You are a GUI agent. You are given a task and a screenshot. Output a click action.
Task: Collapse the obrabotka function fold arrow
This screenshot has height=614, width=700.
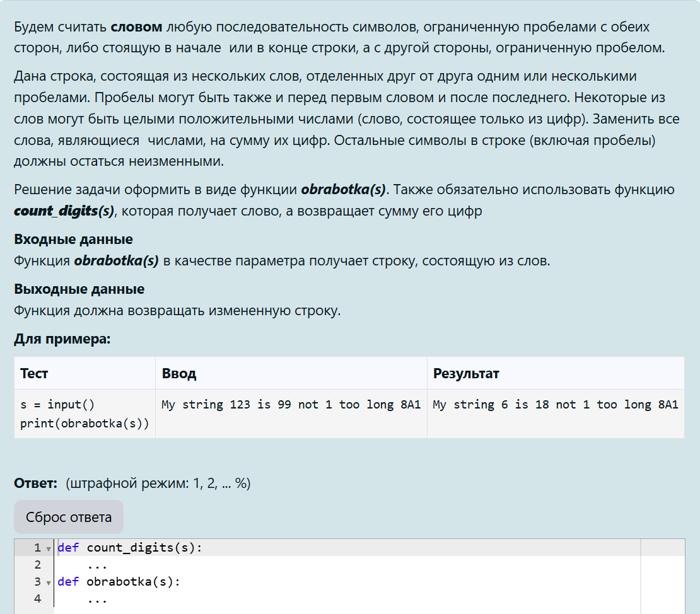[x=49, y=582]
